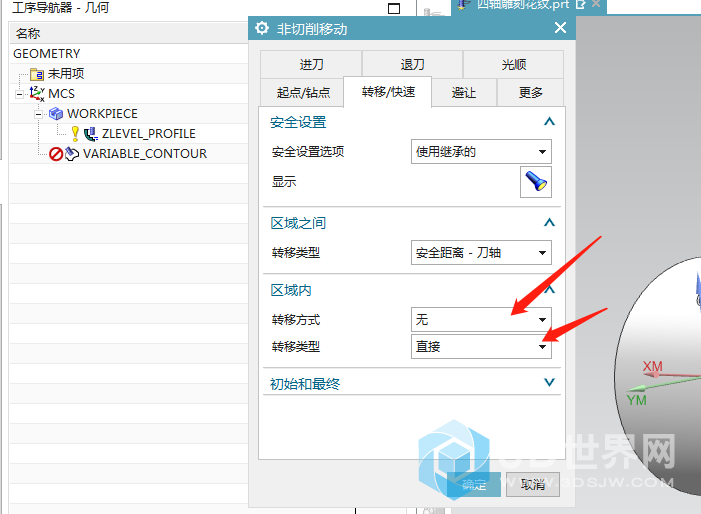Screen dimensions: 701x514
Task: Click the pop-out icon on file tab
Action: coord(580,4)
